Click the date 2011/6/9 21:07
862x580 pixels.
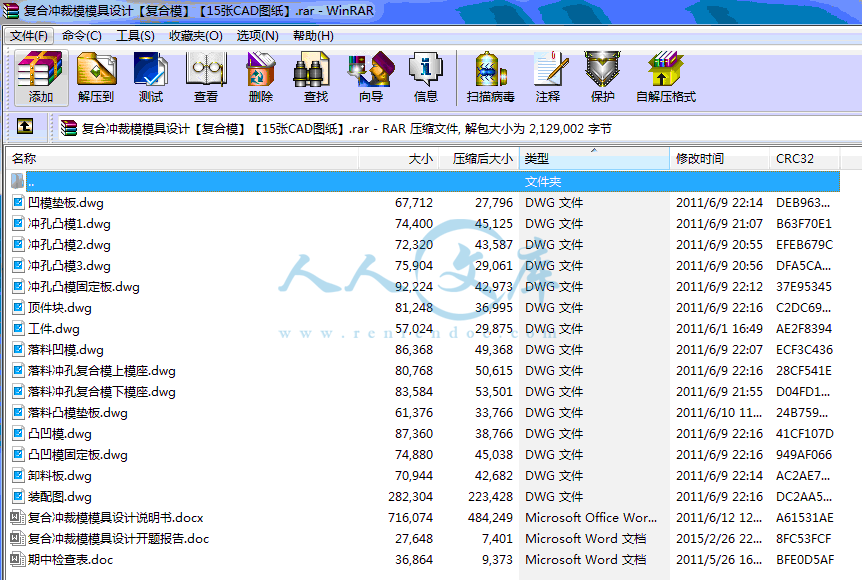[719, 223]
